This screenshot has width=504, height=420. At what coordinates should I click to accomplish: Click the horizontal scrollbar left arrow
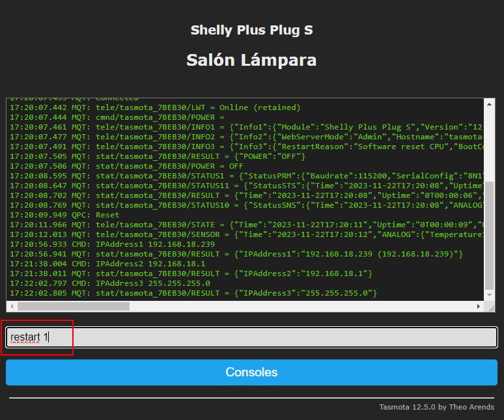coord(12,306)
